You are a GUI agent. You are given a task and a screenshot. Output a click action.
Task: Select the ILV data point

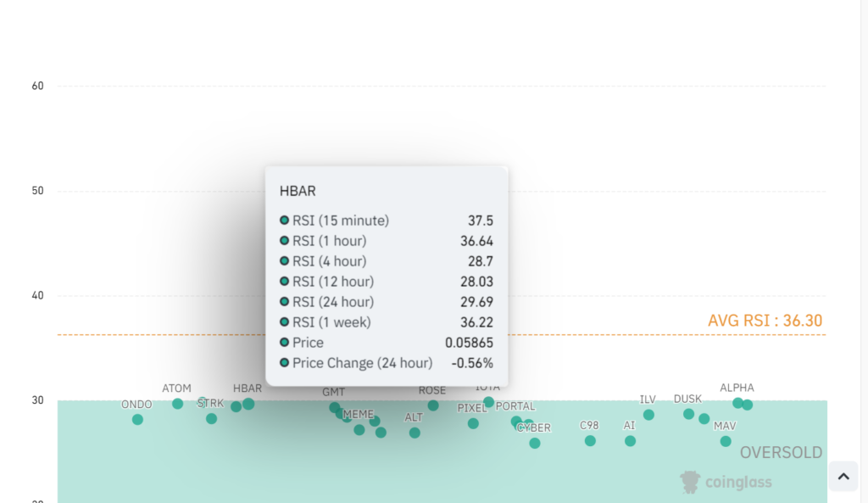coord(648,415)
